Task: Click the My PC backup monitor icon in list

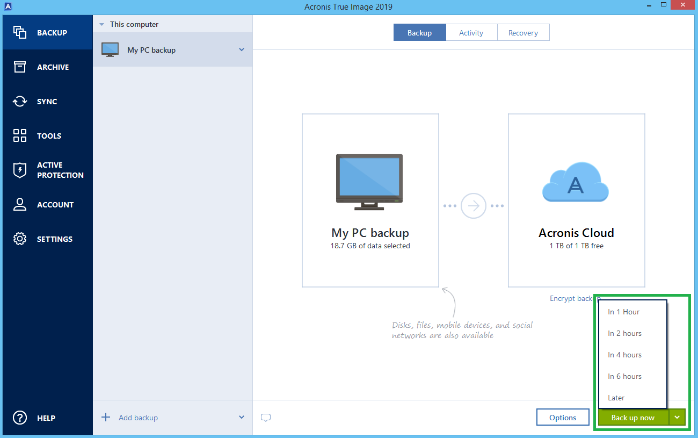Action: coord(110,49)
